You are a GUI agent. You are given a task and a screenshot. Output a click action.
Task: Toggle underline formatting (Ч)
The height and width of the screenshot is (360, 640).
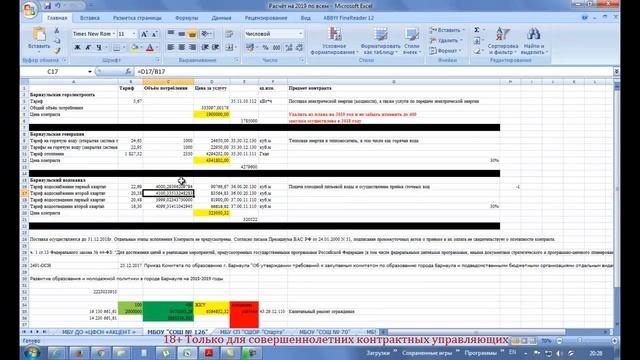tap(99, 48)
